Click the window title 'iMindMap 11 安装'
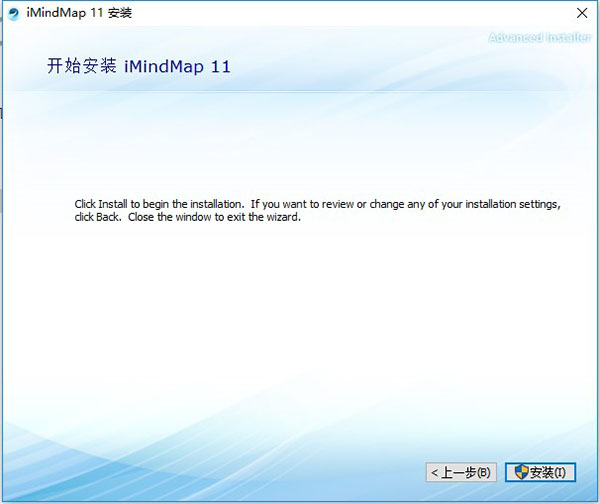Screen dimensions: 600x504 point(79,13)
